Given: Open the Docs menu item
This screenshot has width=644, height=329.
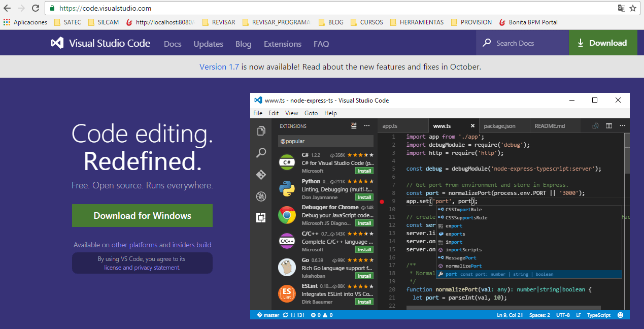Looking at the screenshot, I should click(x=173, y=44).
